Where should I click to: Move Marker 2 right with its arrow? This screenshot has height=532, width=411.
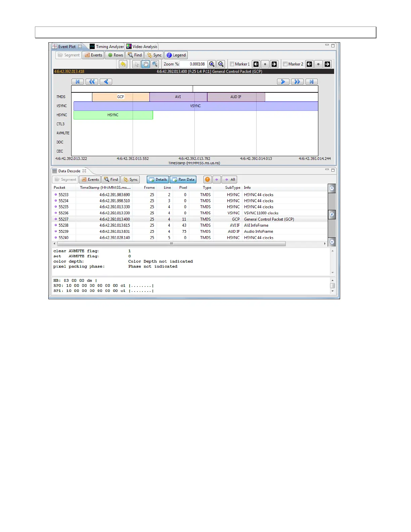pos(327,64)
